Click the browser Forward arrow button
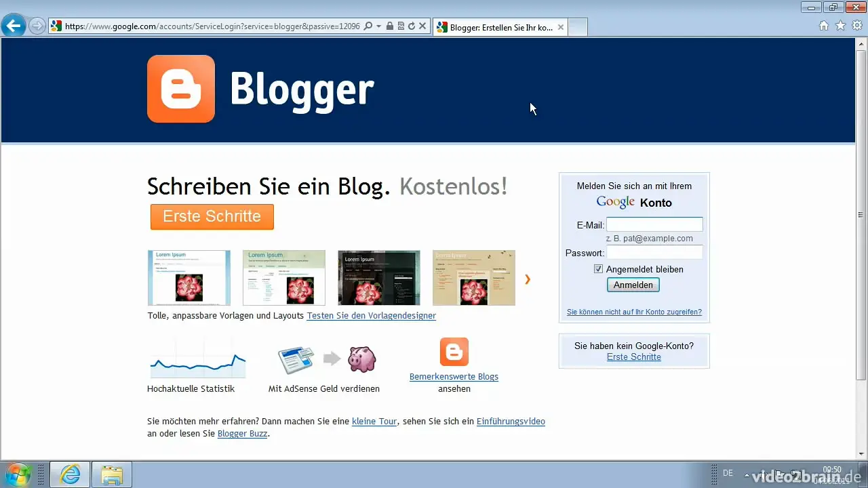 click(x=37, y=26)
